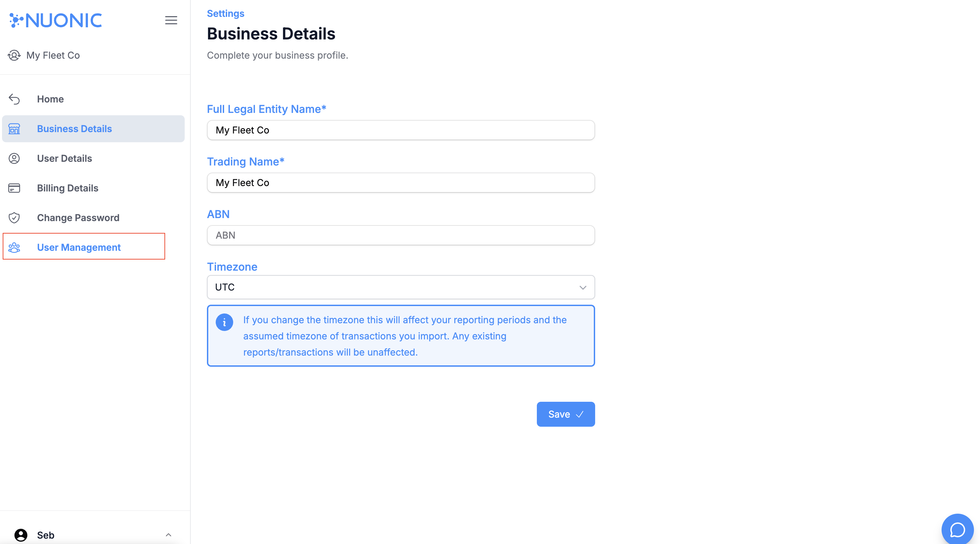The width and height of the screenshot is (980, 544).
Task: Expand the Seb user menu chevron
Action: [169, 535]
